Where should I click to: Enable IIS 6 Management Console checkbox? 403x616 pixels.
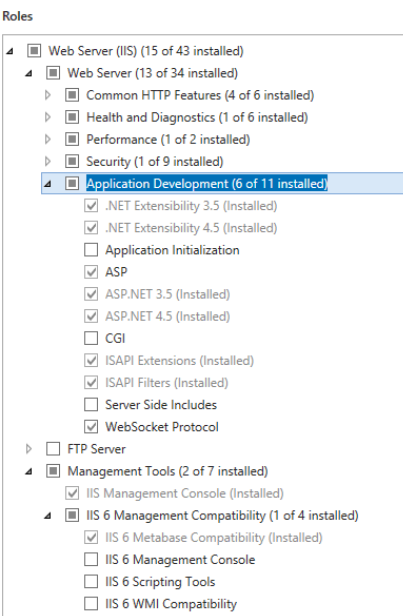(91, 559)
